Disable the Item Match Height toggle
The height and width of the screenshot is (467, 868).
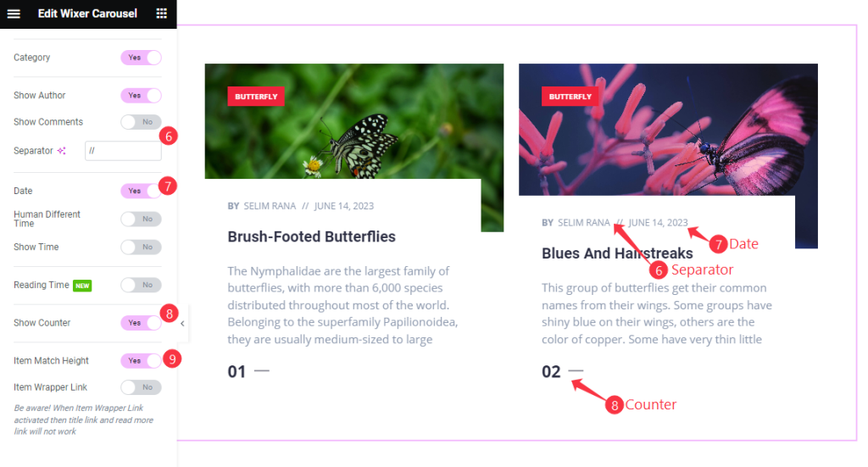[x=142, y=361]
